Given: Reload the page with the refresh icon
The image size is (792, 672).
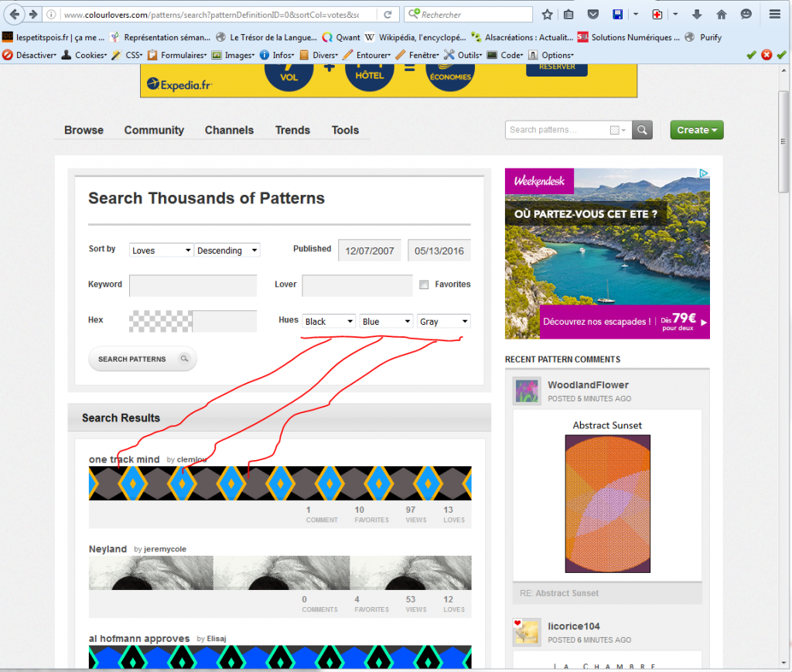Looking at the screenshot, I should point(390,14).
